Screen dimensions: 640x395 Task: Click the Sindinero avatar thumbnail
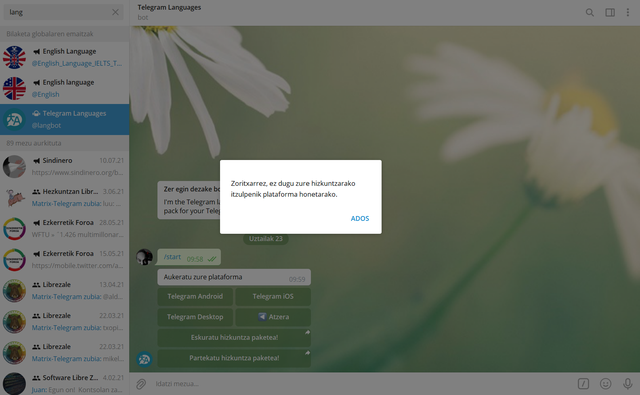[x=14, y=166]
